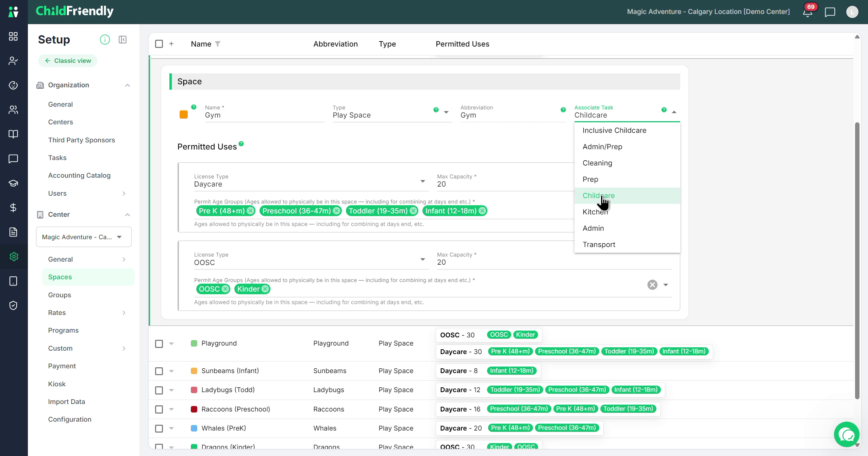Viewport: 868px width, 456px height.
Task: Open the dashboard grid icon in sidebar
Action: click(13, 36)
